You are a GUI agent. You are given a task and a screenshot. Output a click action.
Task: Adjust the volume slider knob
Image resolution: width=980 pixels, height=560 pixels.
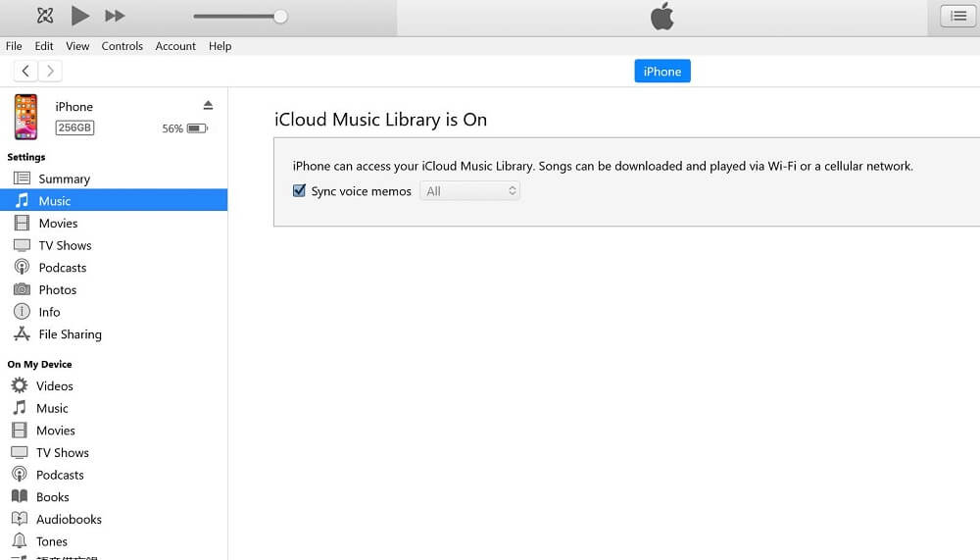point(280,17)
